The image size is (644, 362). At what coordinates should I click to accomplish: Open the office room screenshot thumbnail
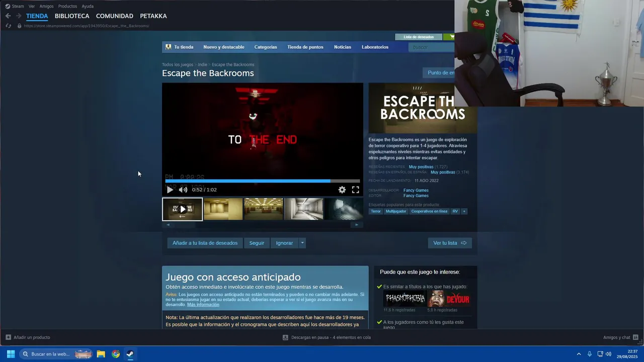pos(264,209)
